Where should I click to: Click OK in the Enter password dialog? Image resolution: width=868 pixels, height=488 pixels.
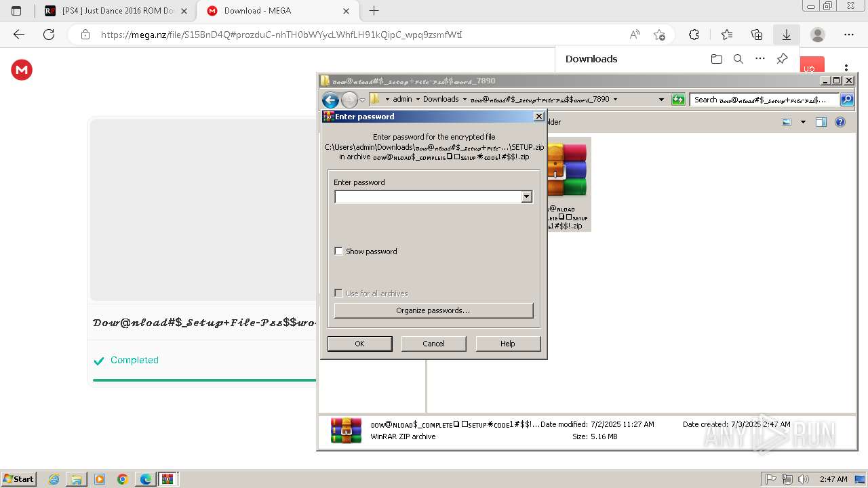point(359,344)
